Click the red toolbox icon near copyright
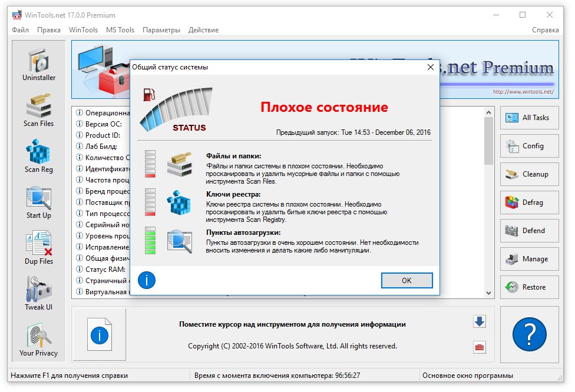Screen dimensions: 575x392 tap(480, 347)
